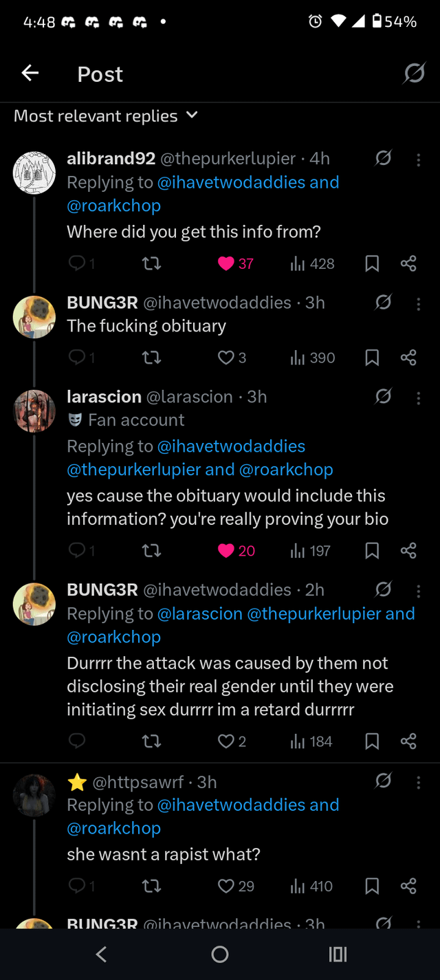View larascion's profile picture

[x=34, y=411]
